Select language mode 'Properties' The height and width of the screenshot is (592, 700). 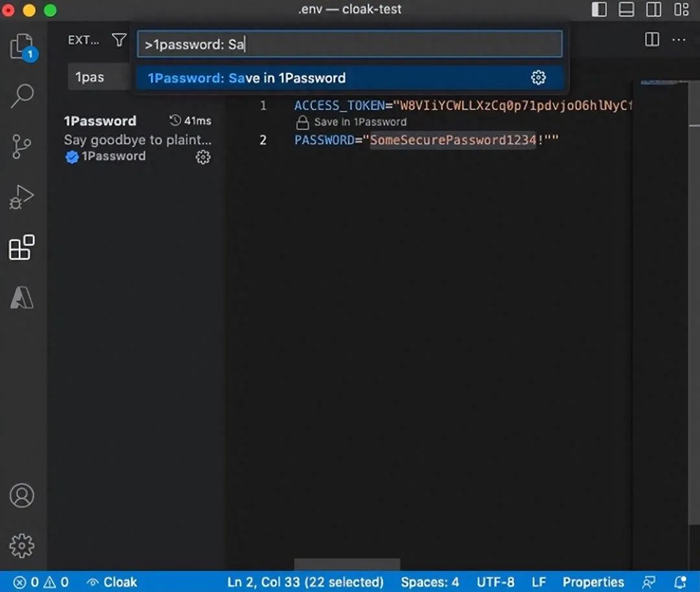tap(593, 582)
